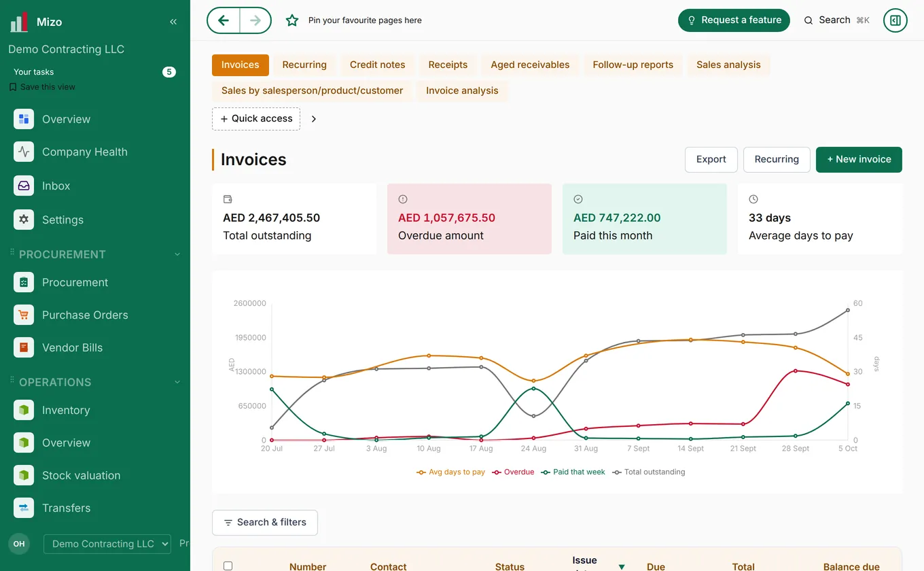Image resolution: width=924 pixels, height=571 pixels.
Task: Go forward with the right arrow
Action: coord(255,20)
